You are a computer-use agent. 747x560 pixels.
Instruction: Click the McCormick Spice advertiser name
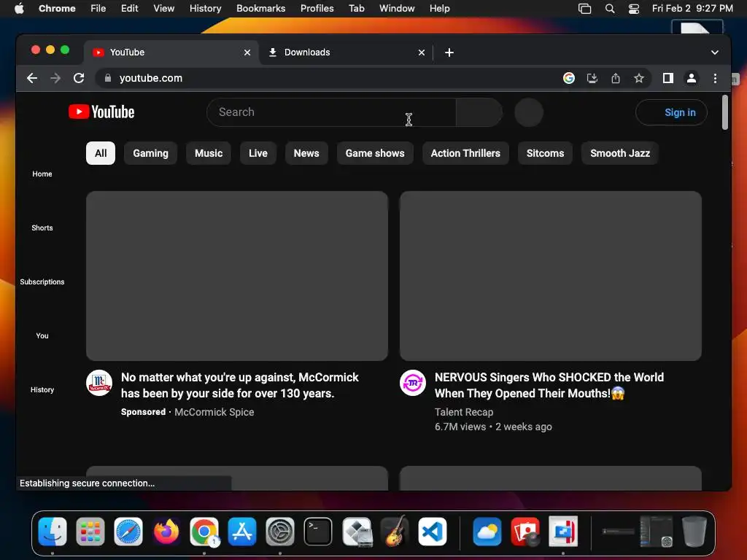coord(214,413)
